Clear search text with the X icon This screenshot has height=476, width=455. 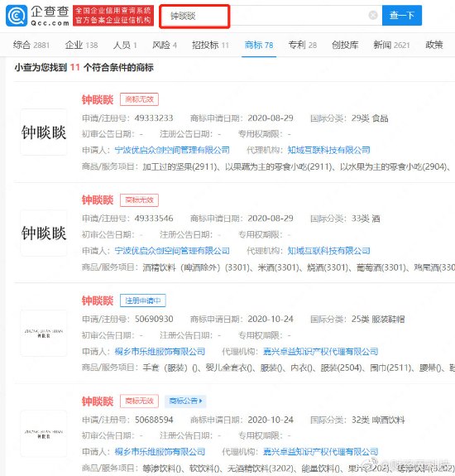point(373,15)
